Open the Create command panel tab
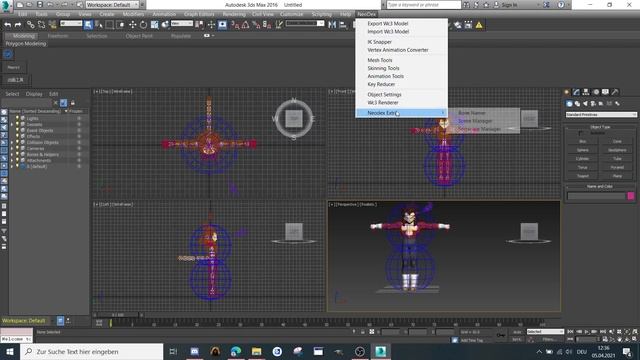The width and height of the screenshot is (640, 360). coord(567,92)
